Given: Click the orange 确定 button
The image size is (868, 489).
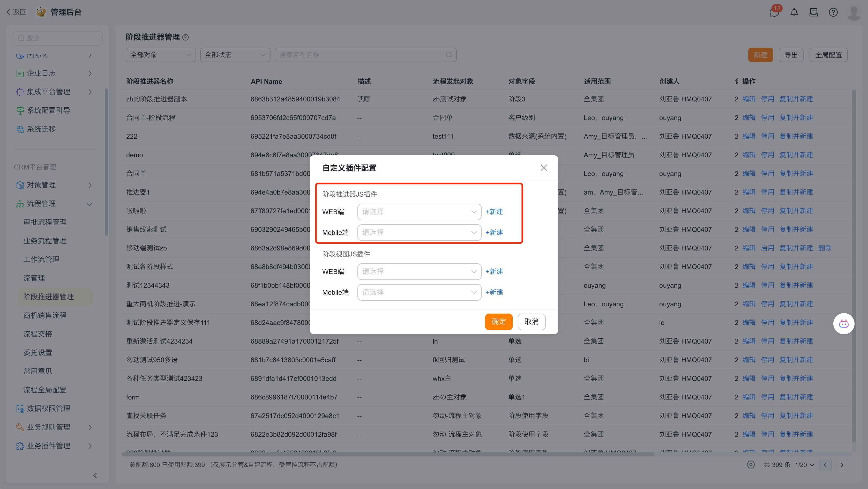Looking at the screenshot, I should point(498,322).
